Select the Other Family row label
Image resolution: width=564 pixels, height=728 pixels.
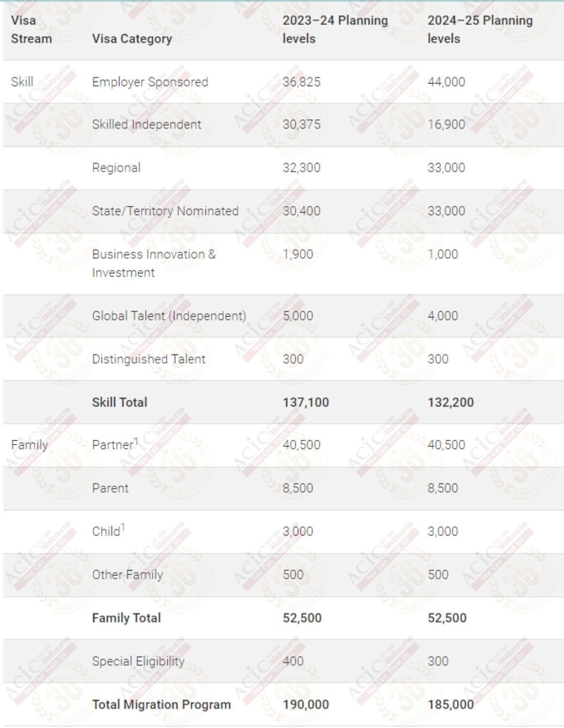[127, 575]
